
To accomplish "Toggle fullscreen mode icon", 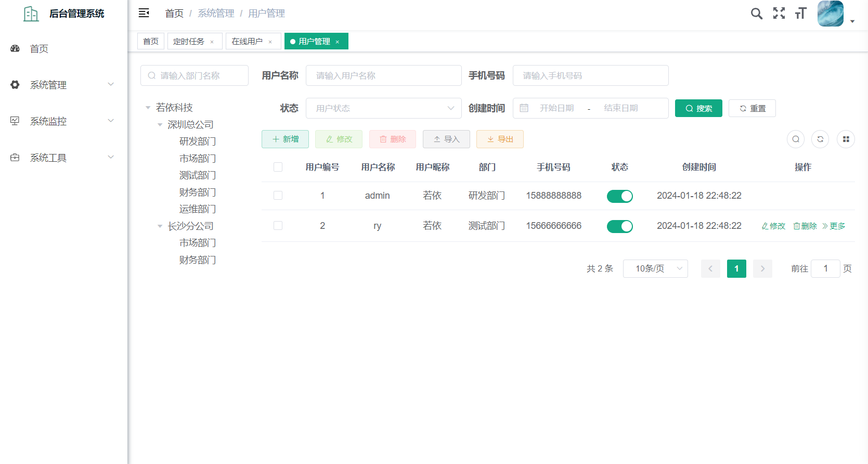I will 779,14.
